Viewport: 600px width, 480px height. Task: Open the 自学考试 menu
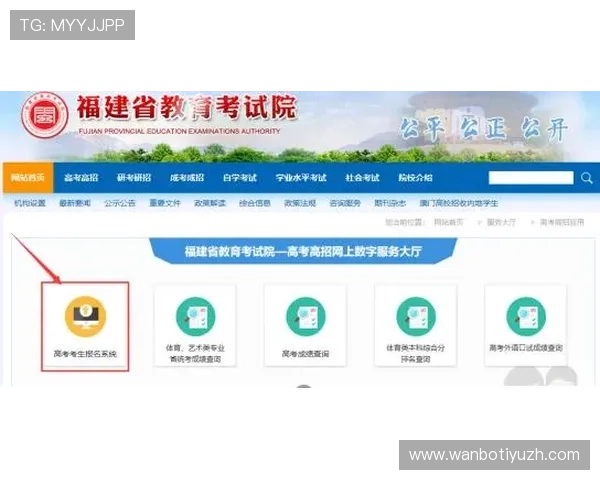240,178
